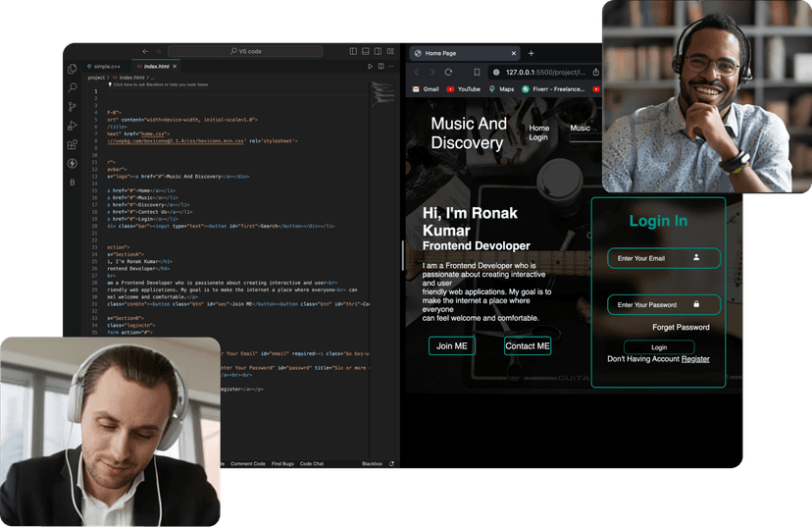The image size is (812, 527).
Task: Click the boxicons.min.css URL in code
Action: pyautogui.click(x=176, y=141)
